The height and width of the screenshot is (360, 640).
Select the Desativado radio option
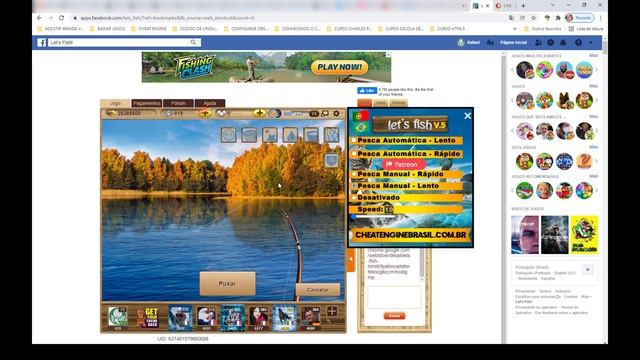click(354, 198)
